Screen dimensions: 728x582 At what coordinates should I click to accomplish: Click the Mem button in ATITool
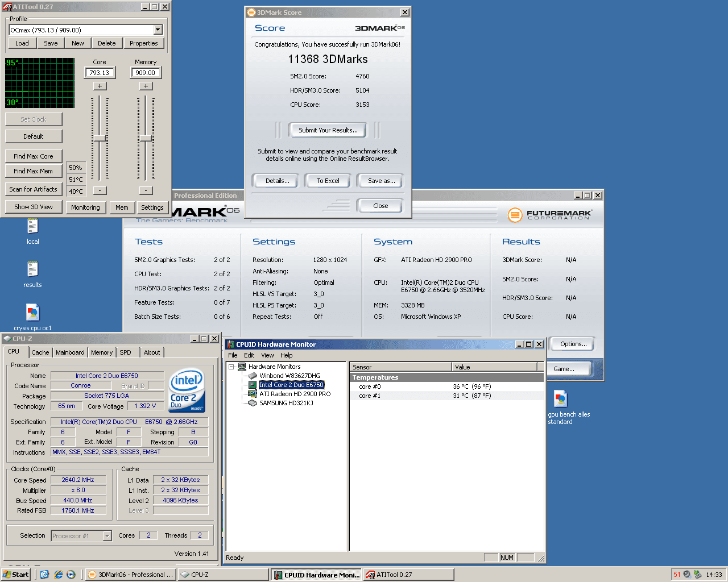(122, 207)
